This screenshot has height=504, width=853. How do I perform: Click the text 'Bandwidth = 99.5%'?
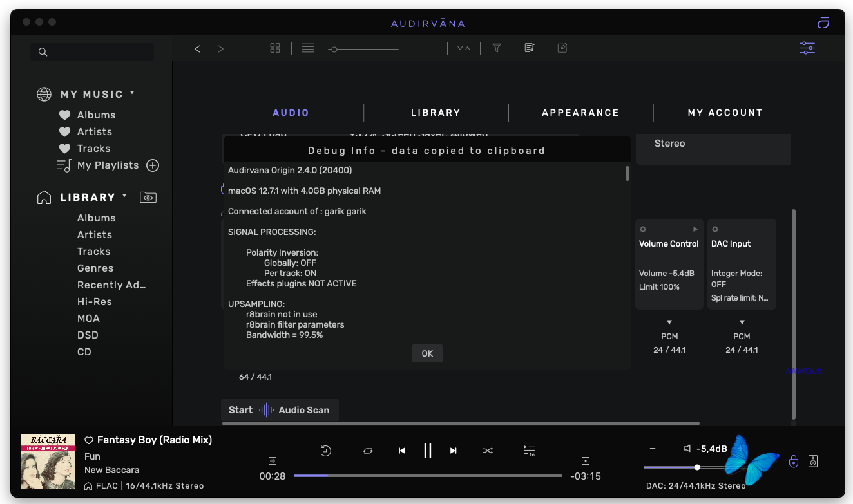pyautogui.click(x=284, y=335)
